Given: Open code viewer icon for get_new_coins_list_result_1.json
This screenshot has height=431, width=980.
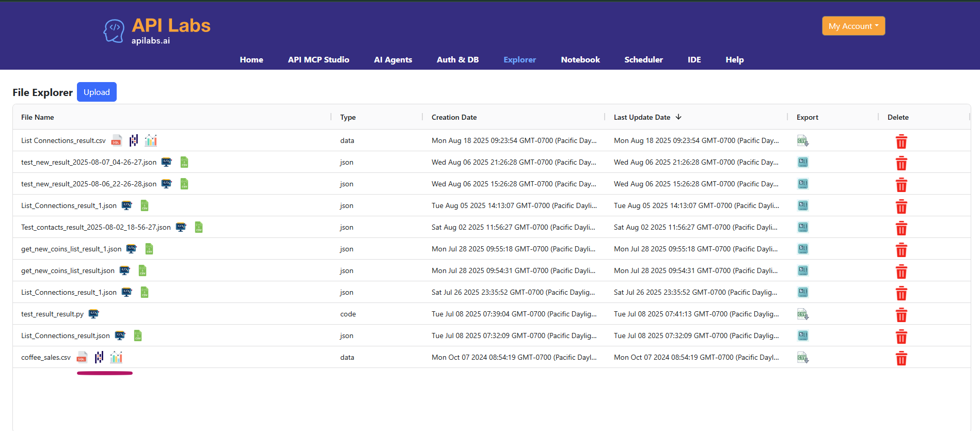Looking at the screenshot, I should point(132,249).
